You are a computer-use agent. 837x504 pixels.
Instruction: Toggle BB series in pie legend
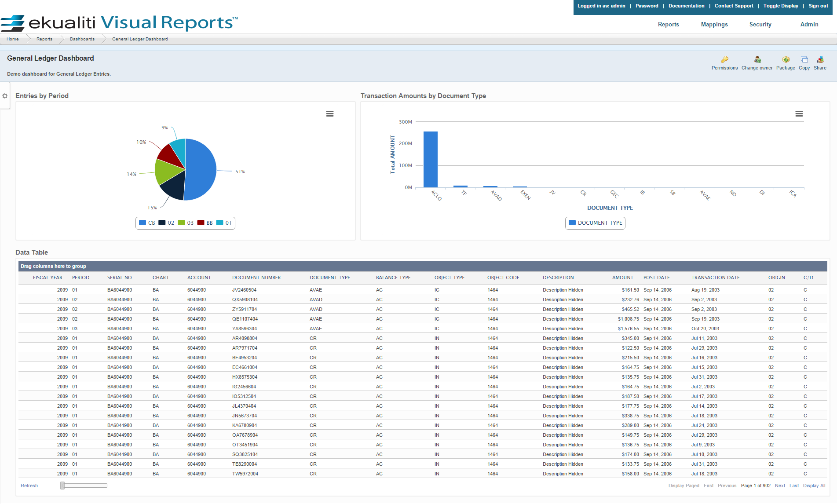coord(205,223)
